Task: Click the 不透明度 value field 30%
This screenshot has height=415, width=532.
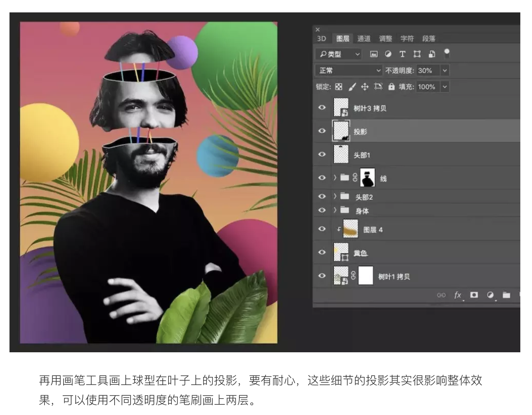Action: point(429,70)
